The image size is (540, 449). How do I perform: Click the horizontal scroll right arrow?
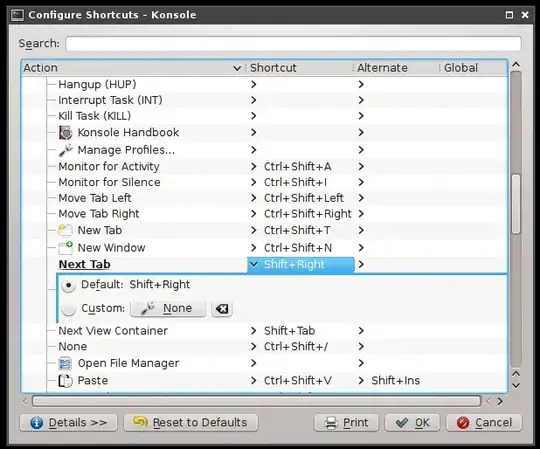[x=500, y=401]
